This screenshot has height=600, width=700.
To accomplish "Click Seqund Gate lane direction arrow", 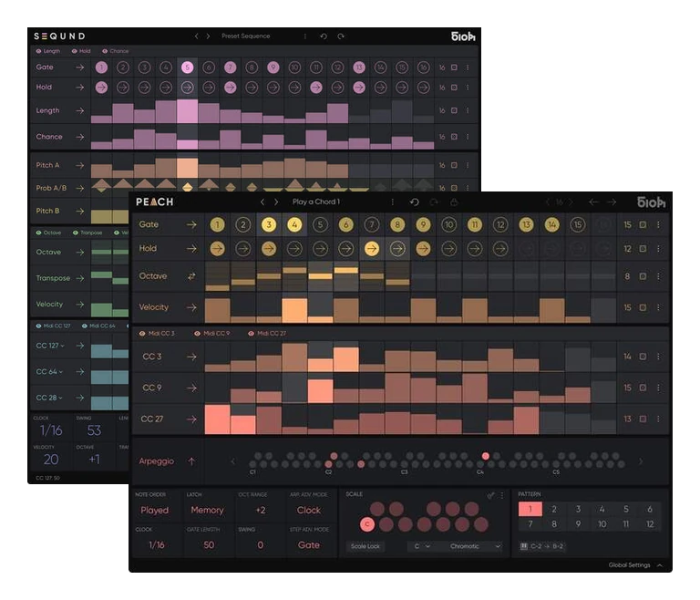I will point(80,67).
